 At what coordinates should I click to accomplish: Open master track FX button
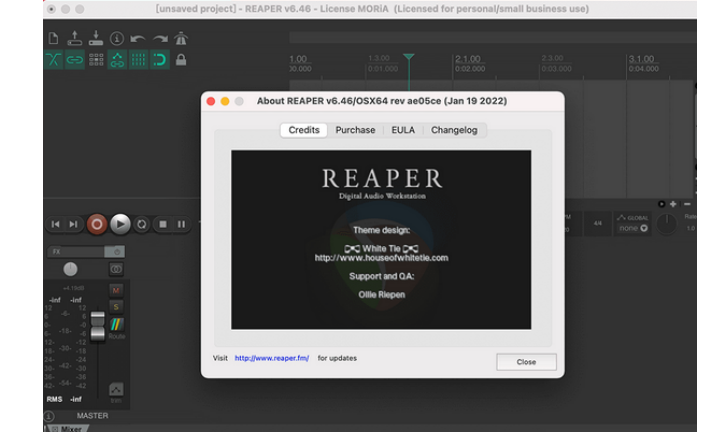coord(76,252)
